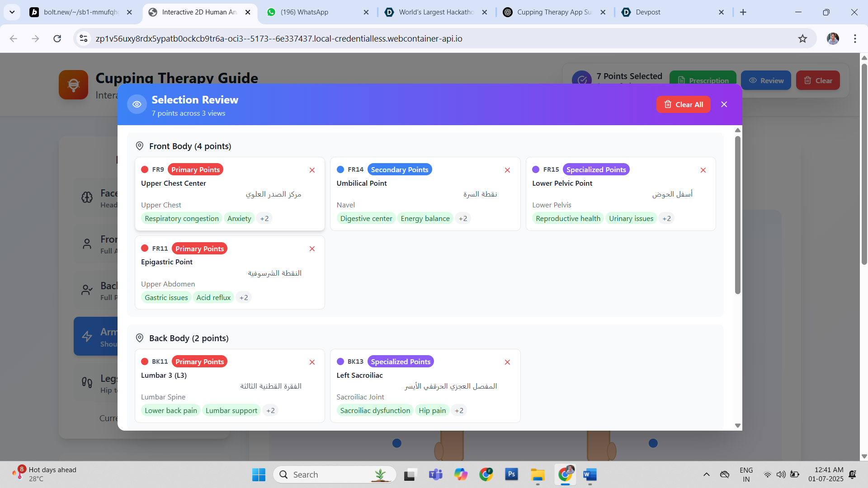Remove the FR14 Umbilical Point card
This screenshot has height=488, width=868.
click(x=507, y=170)
